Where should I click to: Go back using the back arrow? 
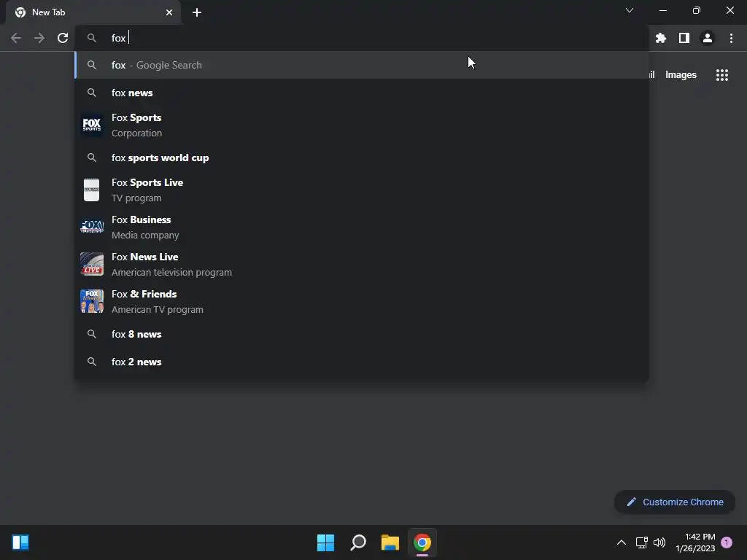(x=16, y=38)
